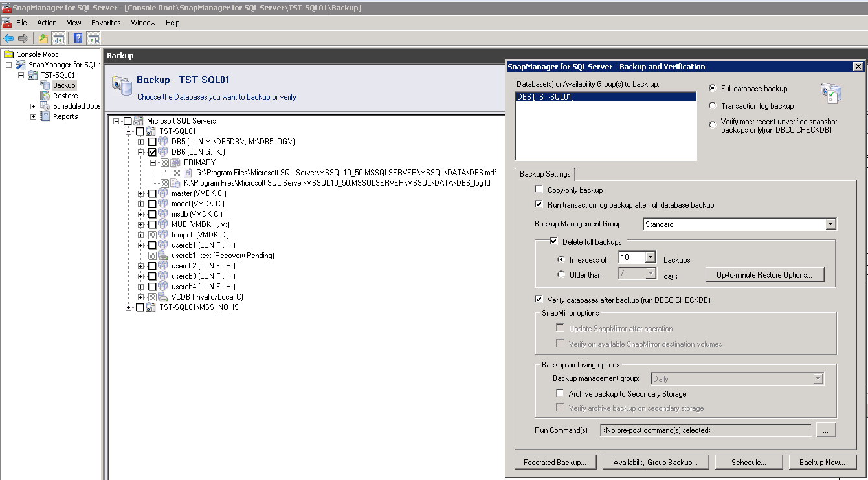Click the Reports notebook icon
Screen dimensions: 868x480
point(45,116)
